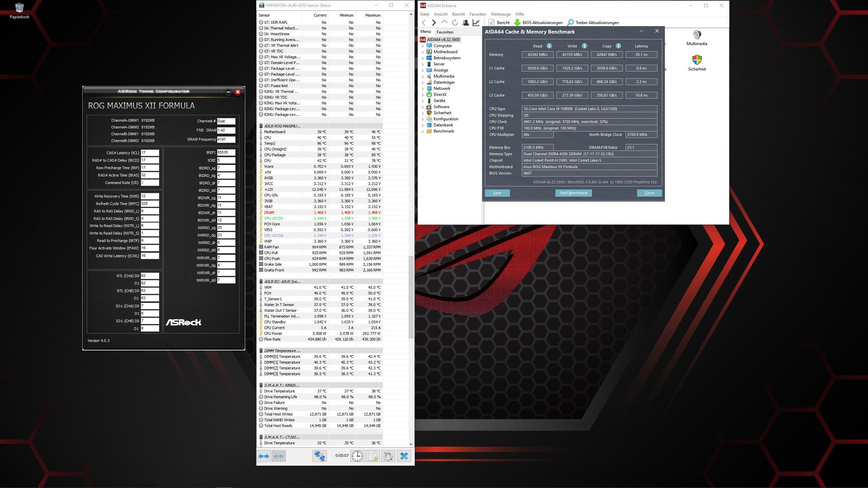
Task: Click HWiNFO expand columns arrows button
Action: [264, 456]
